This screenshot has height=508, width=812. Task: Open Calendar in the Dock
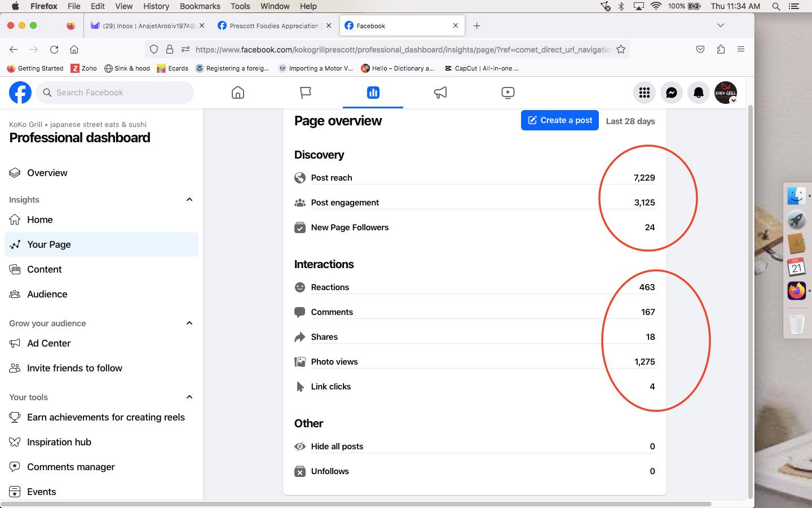click(x=796, y=267)
